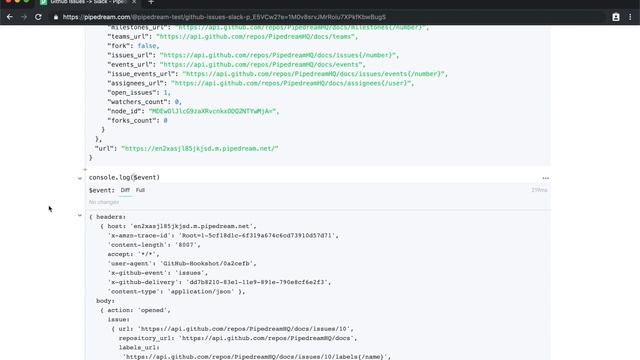This screenshot has width=640, height=360.
Task: Open the console.log step's three-dot options
Action: 545,178
